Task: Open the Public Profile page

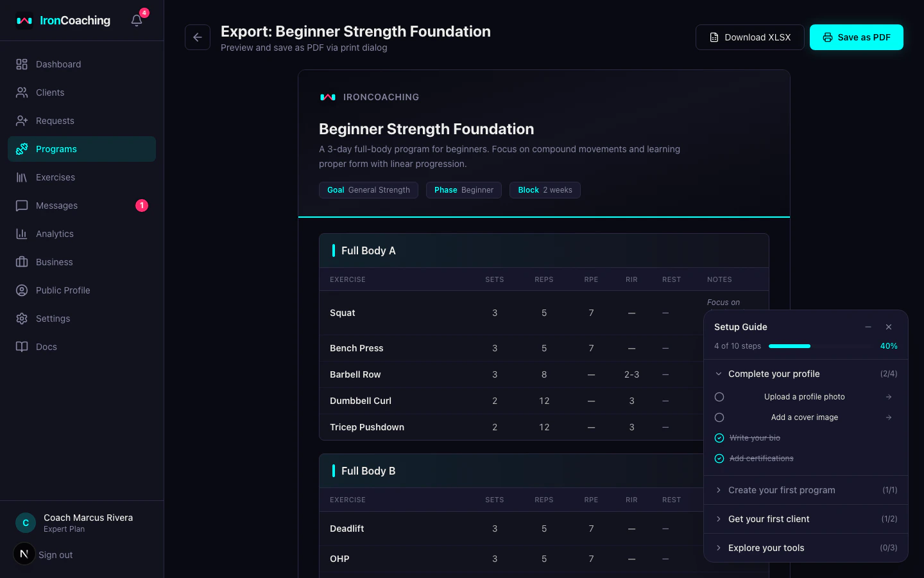Action: click(81, 290)
